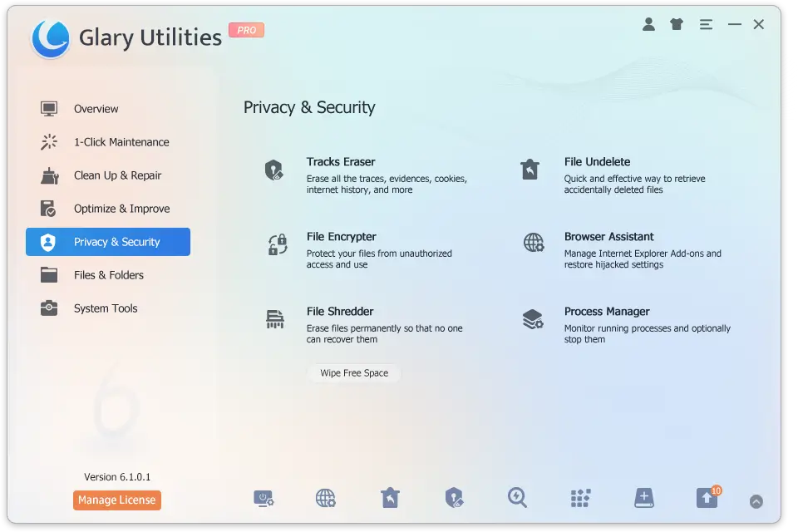Expand the bottom toolbar with the up chevron
The image size is (798, 532).
(756, 501)
